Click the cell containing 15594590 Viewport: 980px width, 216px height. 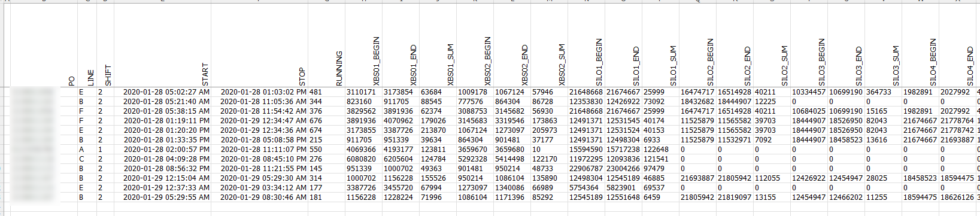click(587, 150)
